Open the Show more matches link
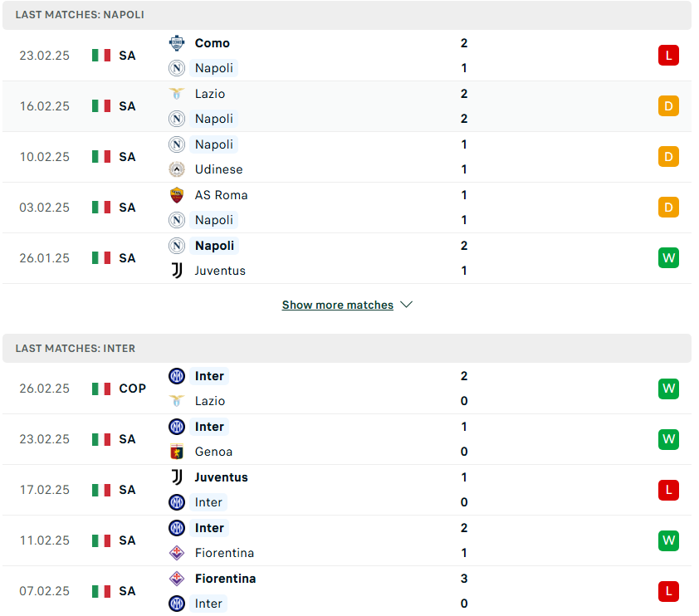This screenshot has width=699, height=616. (x=338, y=305)
